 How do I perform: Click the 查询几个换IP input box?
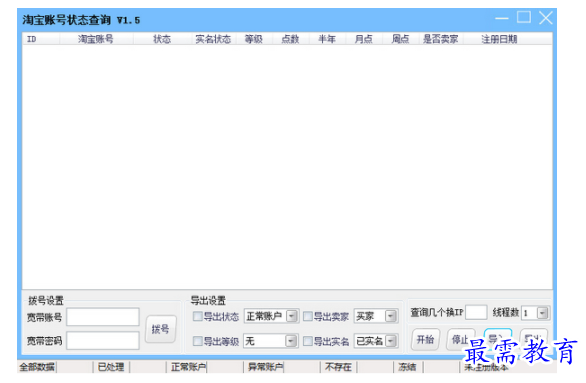[476, 312]
